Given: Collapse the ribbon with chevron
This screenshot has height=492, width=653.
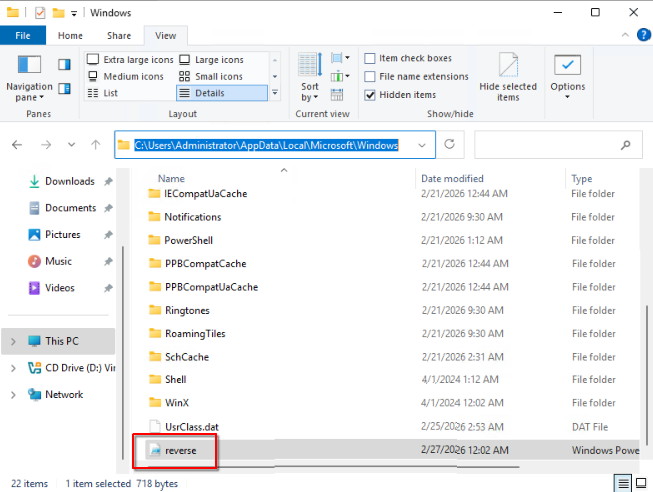Looking at the screenshot, I should click(x=625, y=35).
